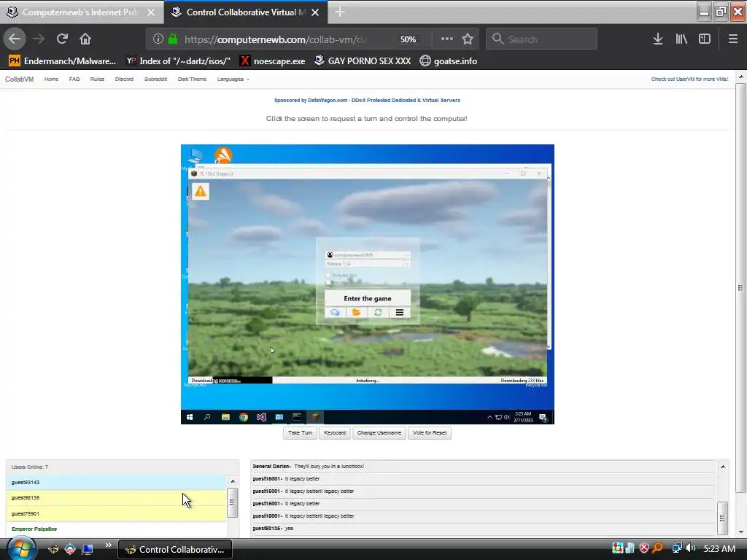The image size is (747, 560).
Task: Open a new tab with the plus icon
Action: click(x=340, y=12)
